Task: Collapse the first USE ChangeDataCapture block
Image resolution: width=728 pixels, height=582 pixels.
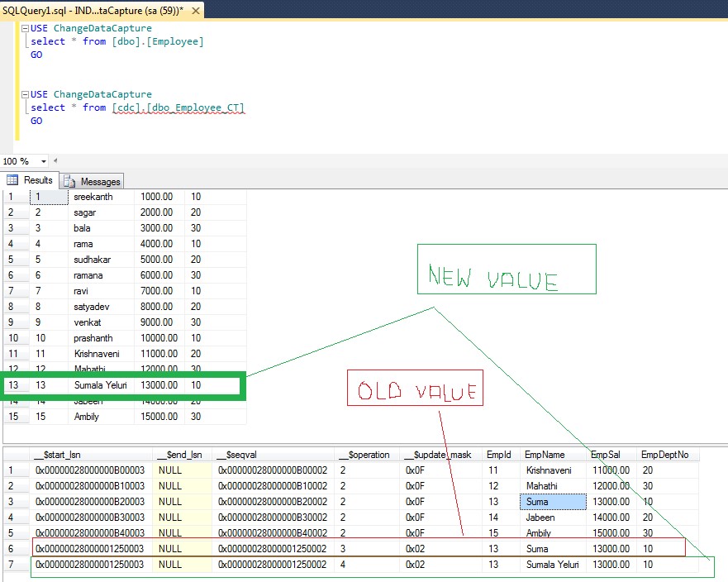Action: 24,28
